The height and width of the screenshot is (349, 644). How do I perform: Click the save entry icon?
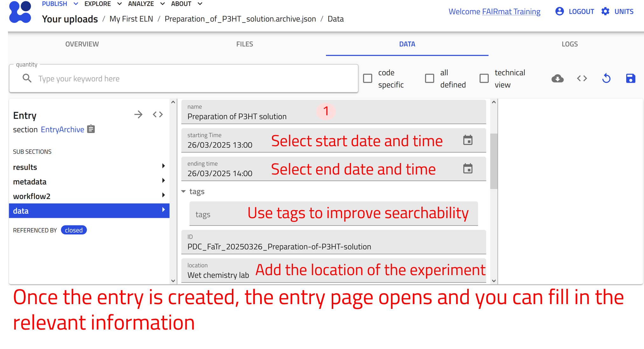click(x=630, y=78)
